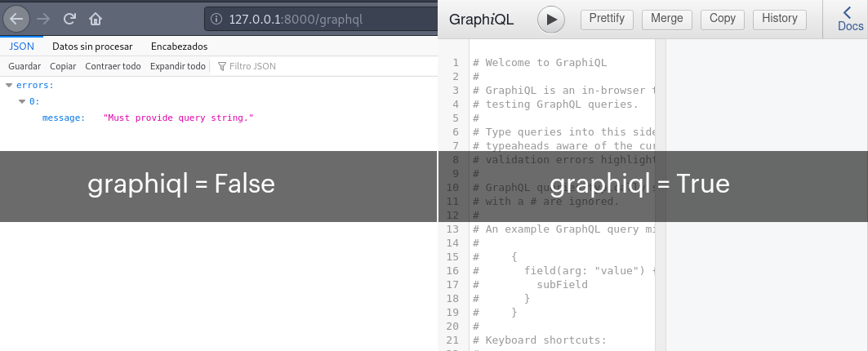Go to the browser home page icon
868x351 pixels.
[x=96, y=18]
